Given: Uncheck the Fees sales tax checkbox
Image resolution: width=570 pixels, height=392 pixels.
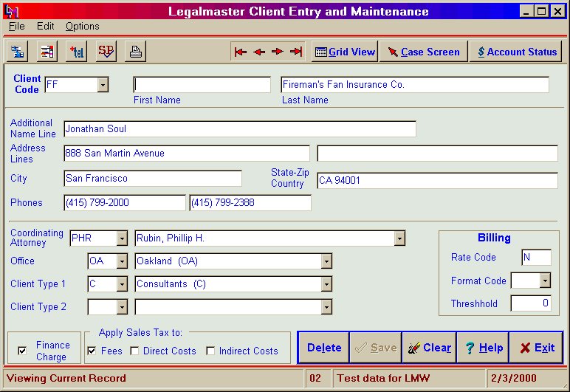Looking at the screenshot, I should pyautogui.click(x=92, y=351).
